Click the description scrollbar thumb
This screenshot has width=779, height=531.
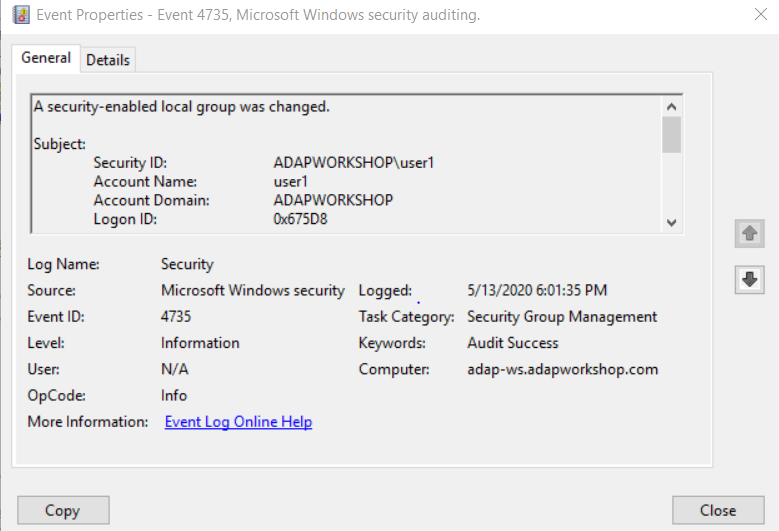coord(672,134)
